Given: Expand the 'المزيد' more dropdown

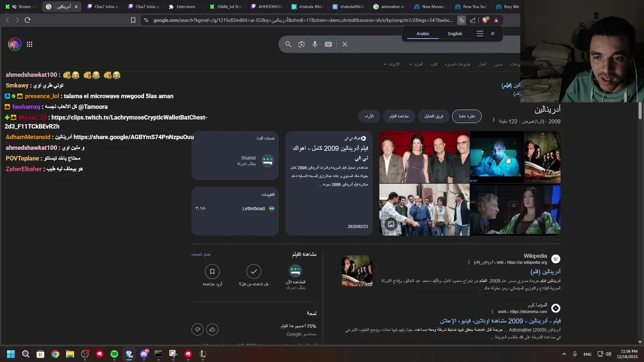Looking at the screenshot, I should 416,64.
